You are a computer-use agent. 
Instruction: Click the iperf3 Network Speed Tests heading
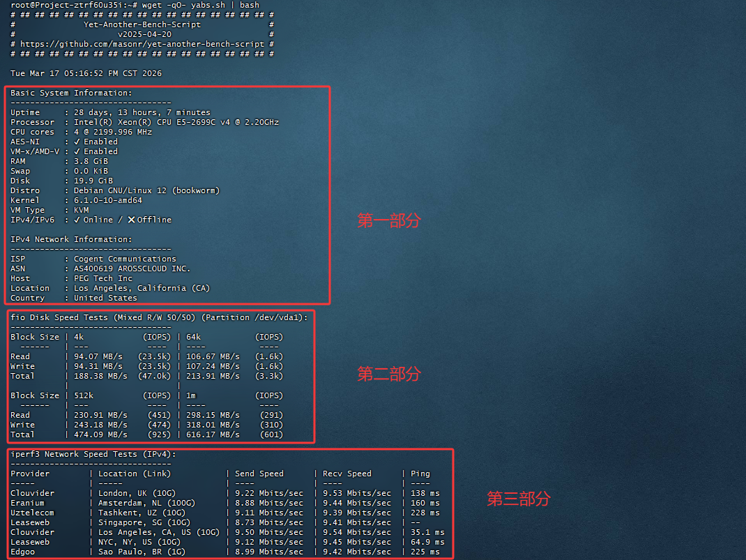pos(93,454)
